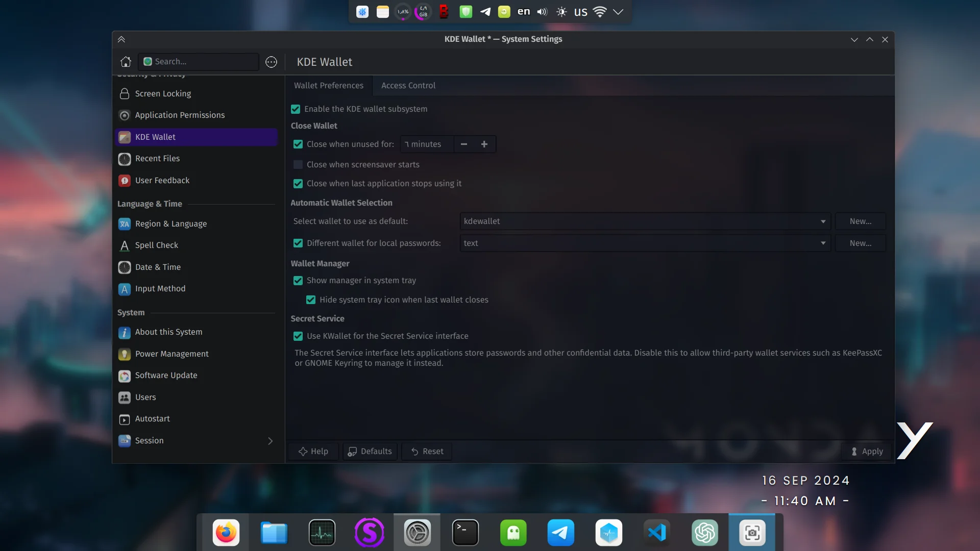Viewport: 980px width, 551px height.
Task: Click New next to default wallet
Action: (861, 221)
